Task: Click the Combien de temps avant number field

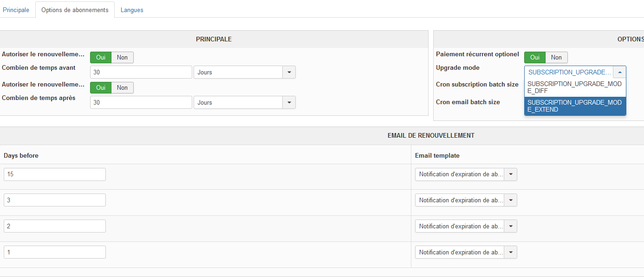Action: click(x=141, y=72)
